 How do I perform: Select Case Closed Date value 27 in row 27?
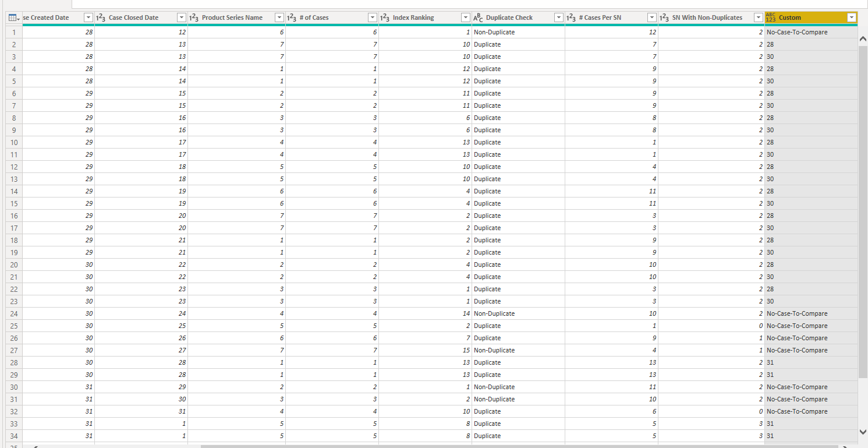point(182,350)
